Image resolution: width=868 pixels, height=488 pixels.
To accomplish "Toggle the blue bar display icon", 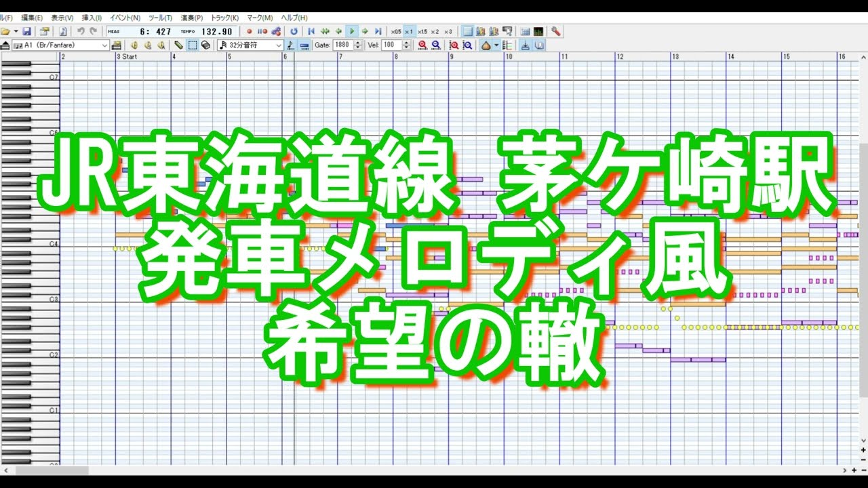I will tap(304, 45).
